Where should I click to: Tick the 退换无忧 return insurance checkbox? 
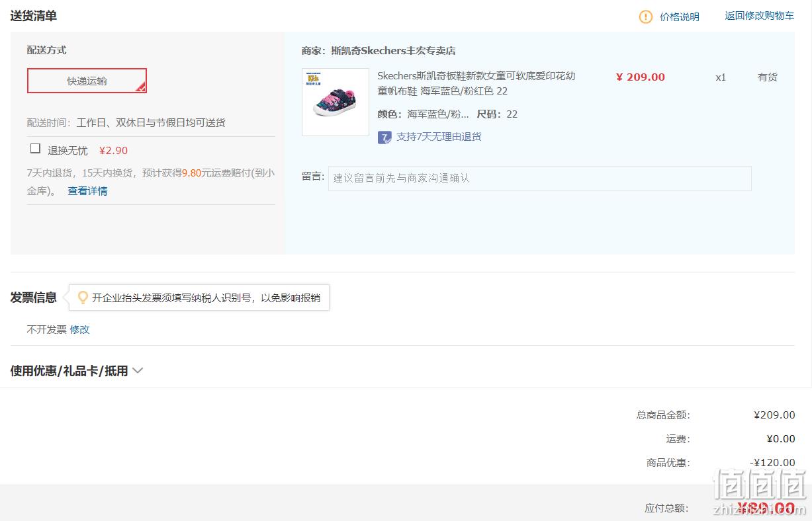tap(35, 149)
